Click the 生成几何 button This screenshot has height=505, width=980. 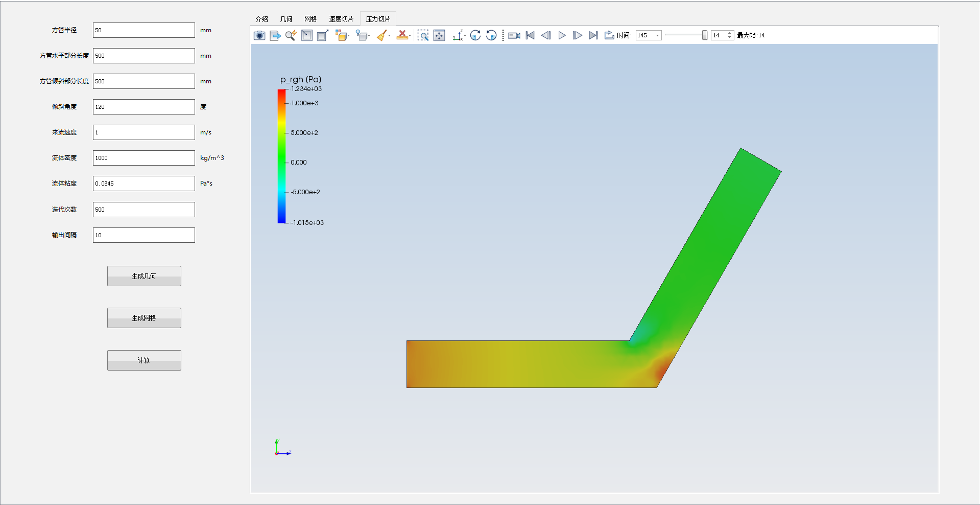[144, 276]
